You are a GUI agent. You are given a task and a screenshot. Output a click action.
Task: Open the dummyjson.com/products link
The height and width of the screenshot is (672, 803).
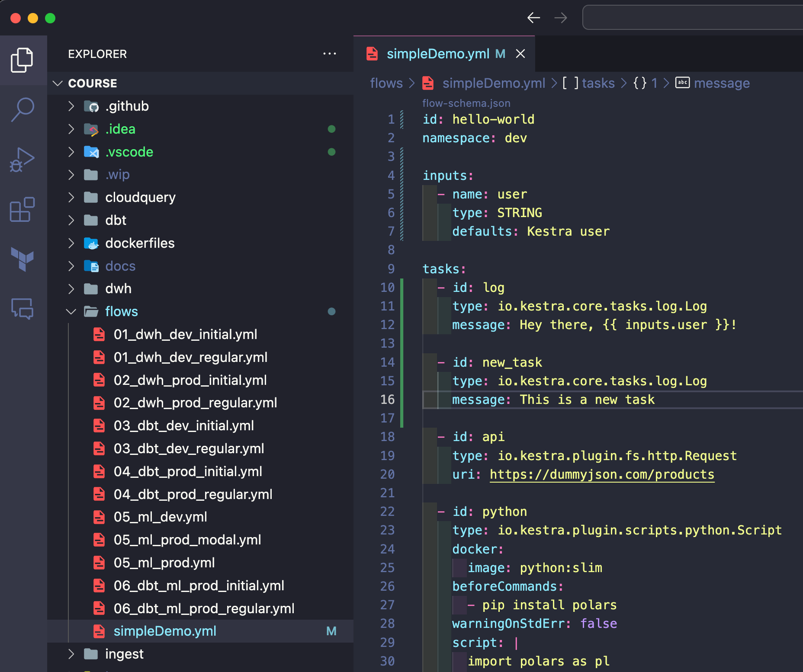click(601, 474)
